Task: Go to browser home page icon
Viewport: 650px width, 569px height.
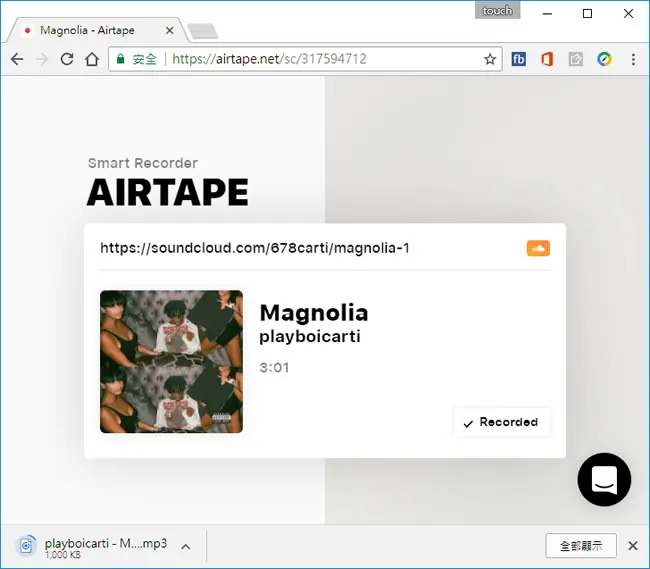Action: tap(92, 59)
